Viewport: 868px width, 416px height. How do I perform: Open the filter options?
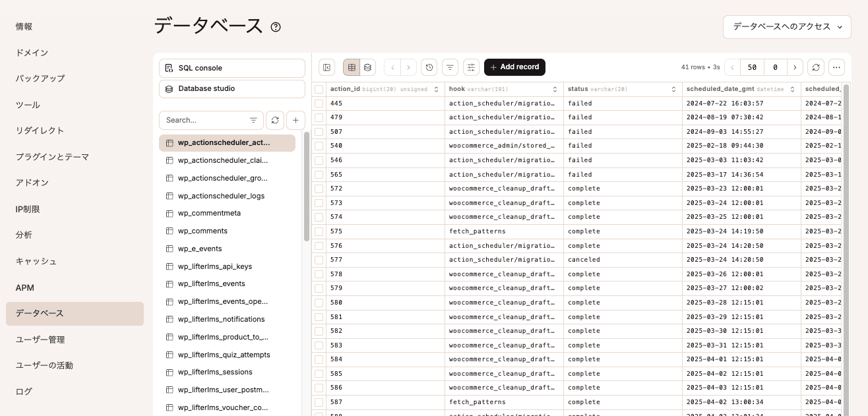click(x=450, y=67)
